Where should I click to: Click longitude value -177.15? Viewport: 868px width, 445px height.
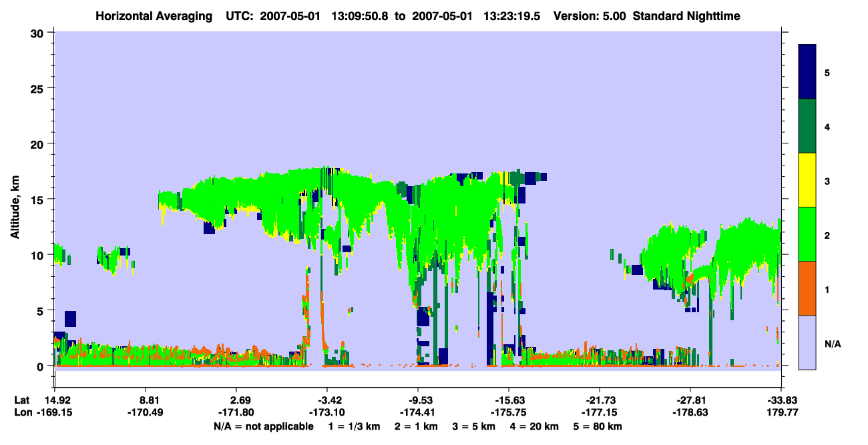tap(600, 413)
